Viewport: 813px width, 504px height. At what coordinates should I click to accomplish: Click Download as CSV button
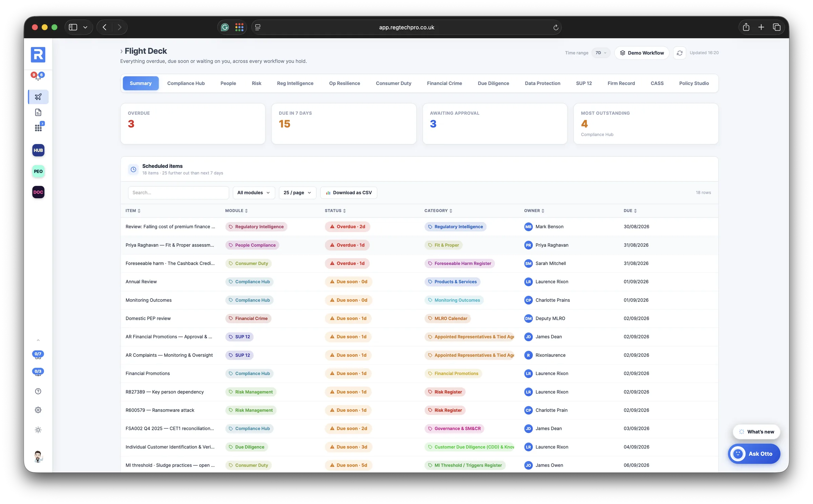tap(349, 193)
